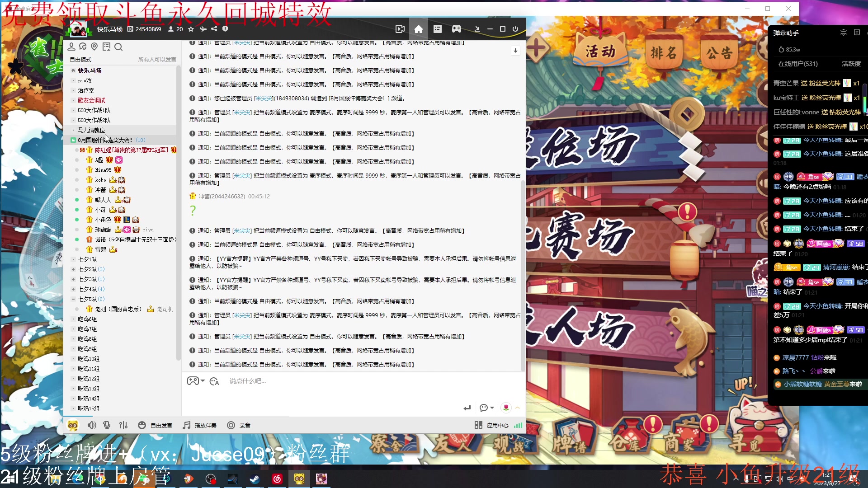Click the share channel icon
Screen dimensions: 868x488
click(214, 29)
